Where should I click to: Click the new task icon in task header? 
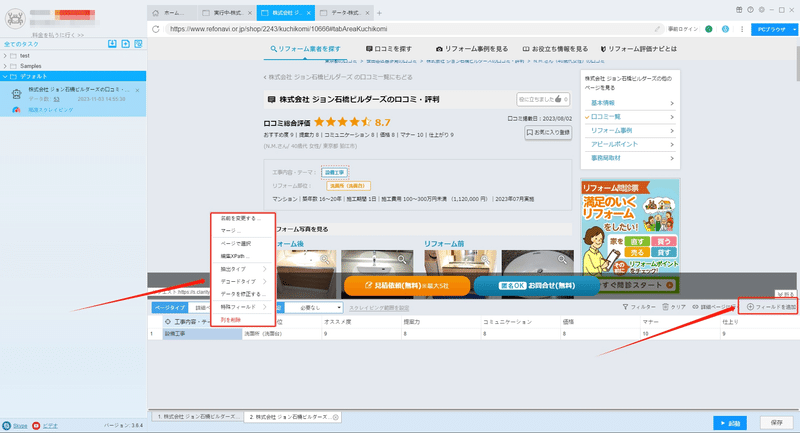(126, 44)
